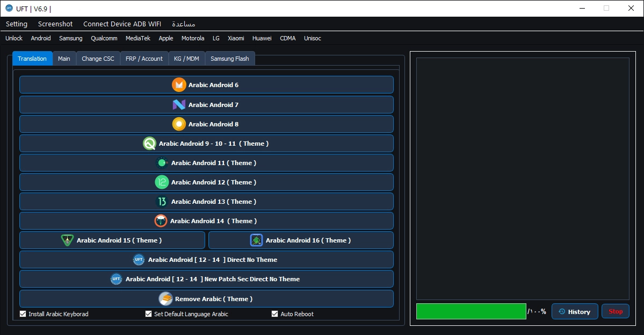Screen dimensions: 644x335
Task: Start Arabic Android 8 translation
Action: pos(206,124)
